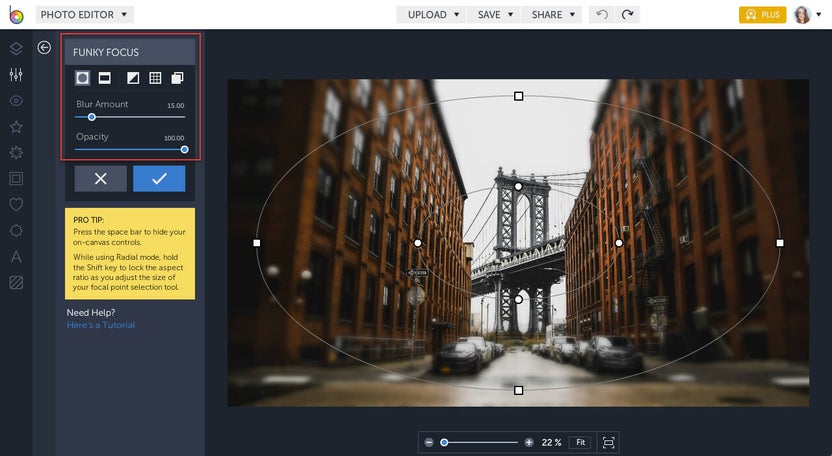Click the PRO TIP heading
This screenshot has height=456, width=832.
[x=89, y=220]
